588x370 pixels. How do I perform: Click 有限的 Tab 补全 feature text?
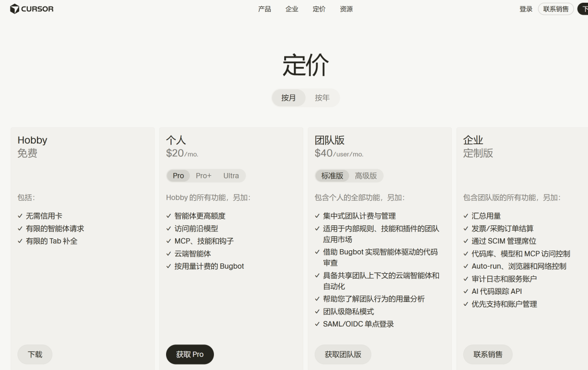51,241
